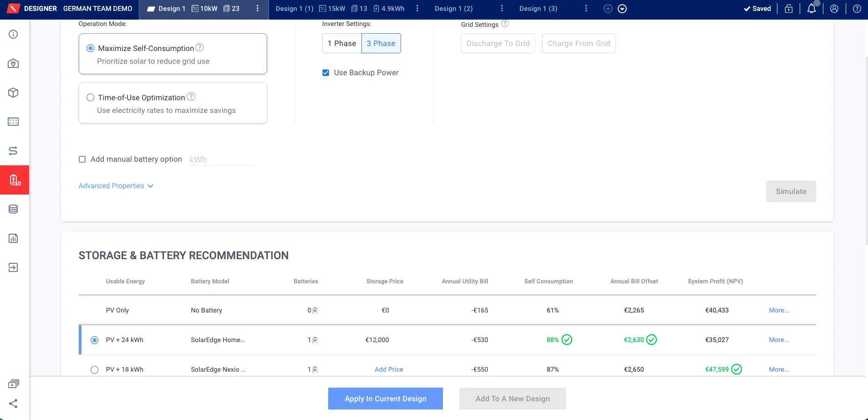This screenshot has width=868, height=420.
Task: Click the lock icon in header
Action: [x=789, y=9]
